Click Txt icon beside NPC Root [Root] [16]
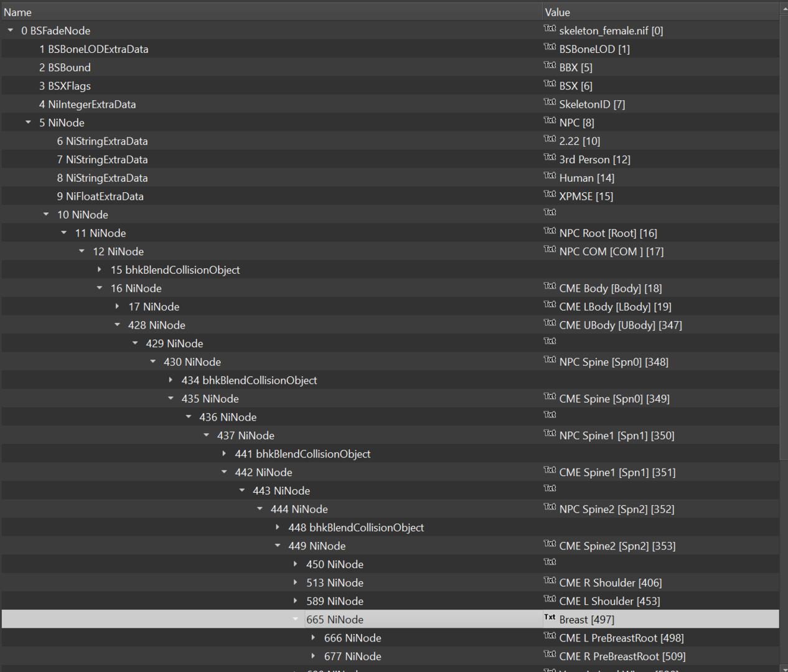Viewport: 788px width, 672px height. [x=550, y=231]
